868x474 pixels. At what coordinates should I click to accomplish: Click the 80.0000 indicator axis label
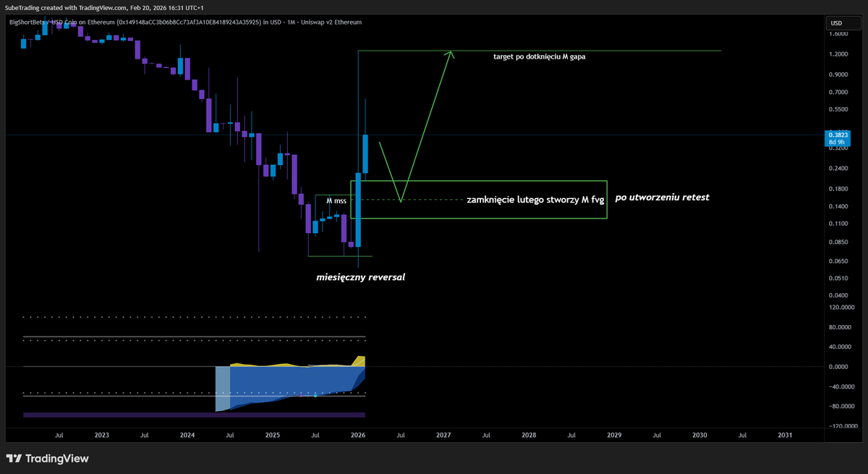pos(840,327)
